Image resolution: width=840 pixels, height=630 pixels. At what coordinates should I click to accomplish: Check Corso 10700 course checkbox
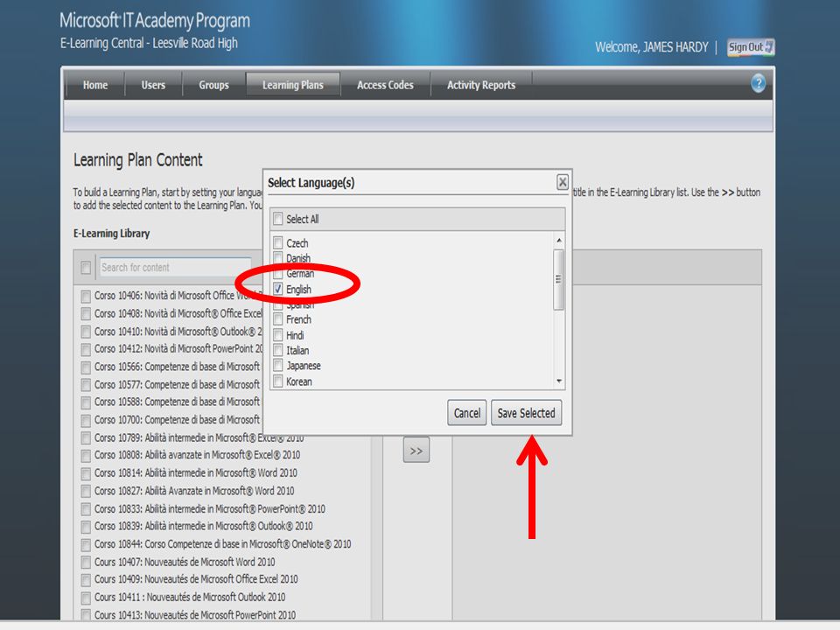86,420
